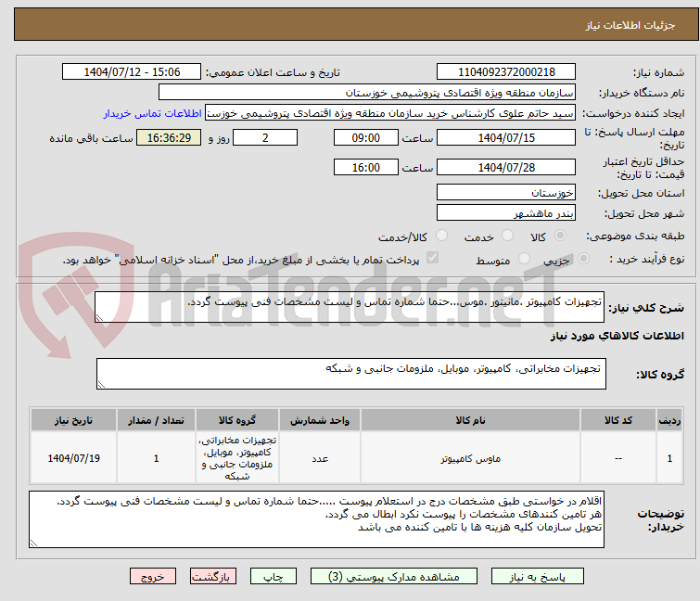Viewport: 700px width, 601px height.
Task: Click the نام دستگاه خریدار field
Action: [367, 93]
